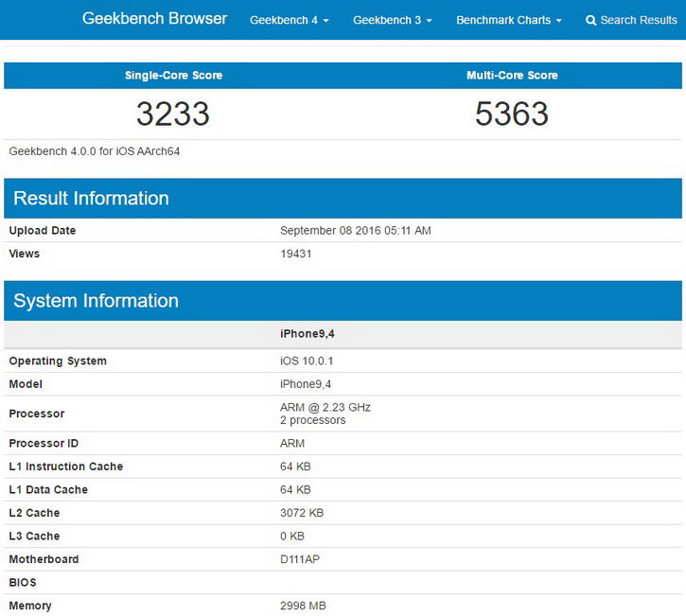Screen dimensions: 686x616
Task: Click the System Information section heading
Action: [x=96, y=301]
